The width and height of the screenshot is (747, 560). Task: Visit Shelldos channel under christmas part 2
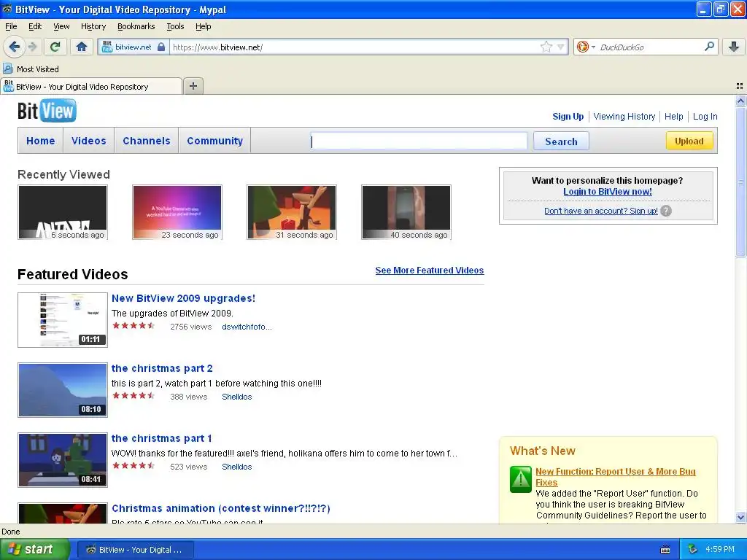tap(237, 397)
